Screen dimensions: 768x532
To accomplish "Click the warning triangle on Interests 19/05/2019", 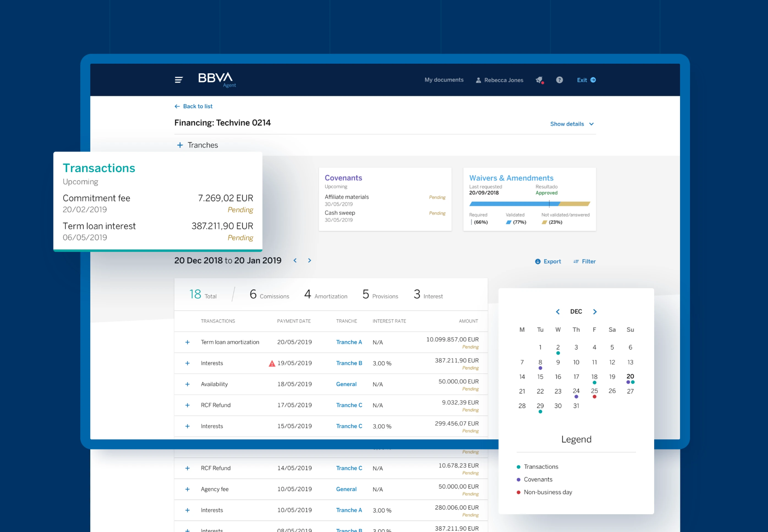I will (x=272, y=363).
